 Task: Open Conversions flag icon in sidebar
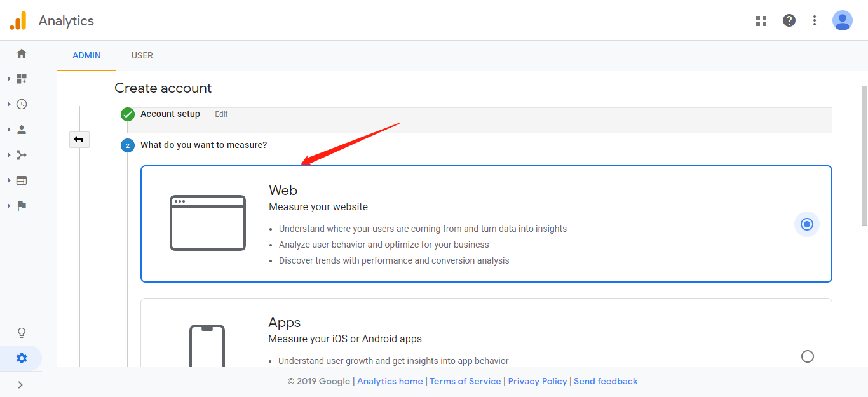[22, 206]
